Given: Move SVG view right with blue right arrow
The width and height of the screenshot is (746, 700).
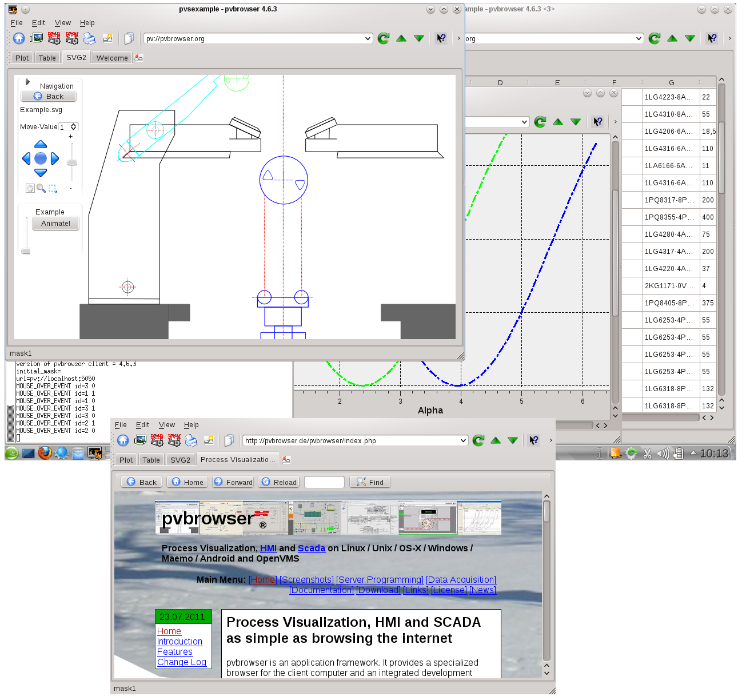Looking at the screenshot, I should (55, 158).
